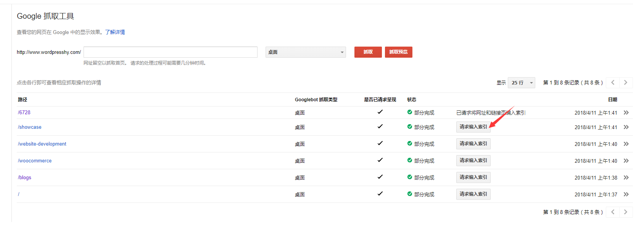Screen dimensions: 644x230
Task: Click 请求编入索引 for the /website-development row
Action: (473, 144)
